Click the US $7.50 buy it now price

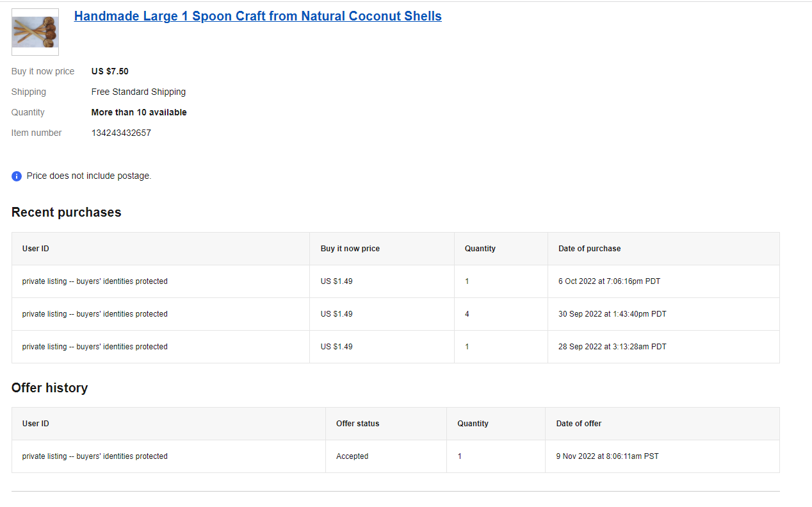[x=110, y=71]
